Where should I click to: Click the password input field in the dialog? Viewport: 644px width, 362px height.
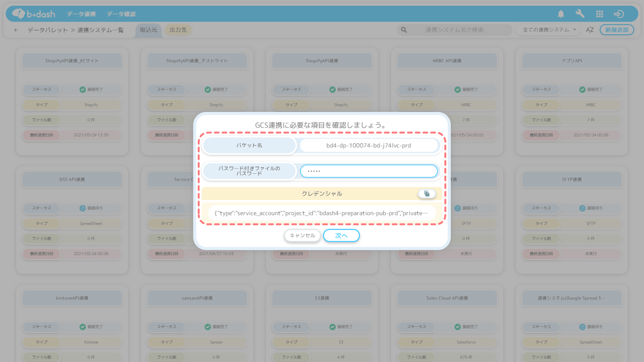point(369,171)
